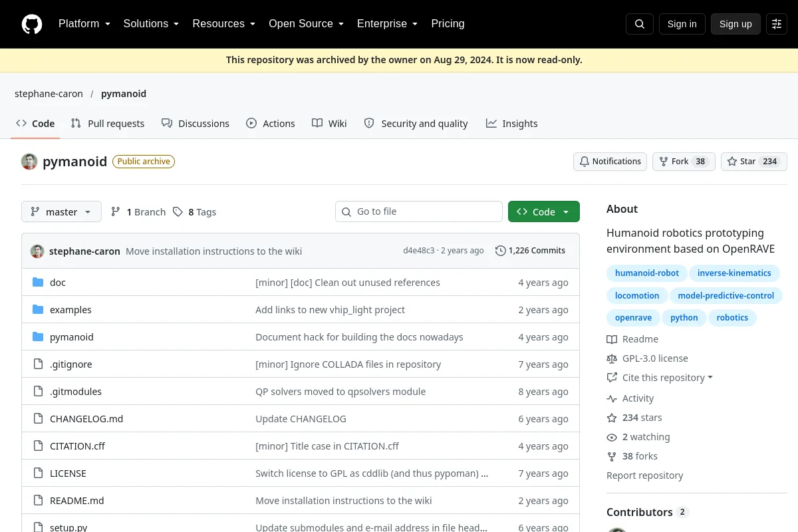Select the python topic tag
Viewport: 798px width, 532px height.
(684, 318)
